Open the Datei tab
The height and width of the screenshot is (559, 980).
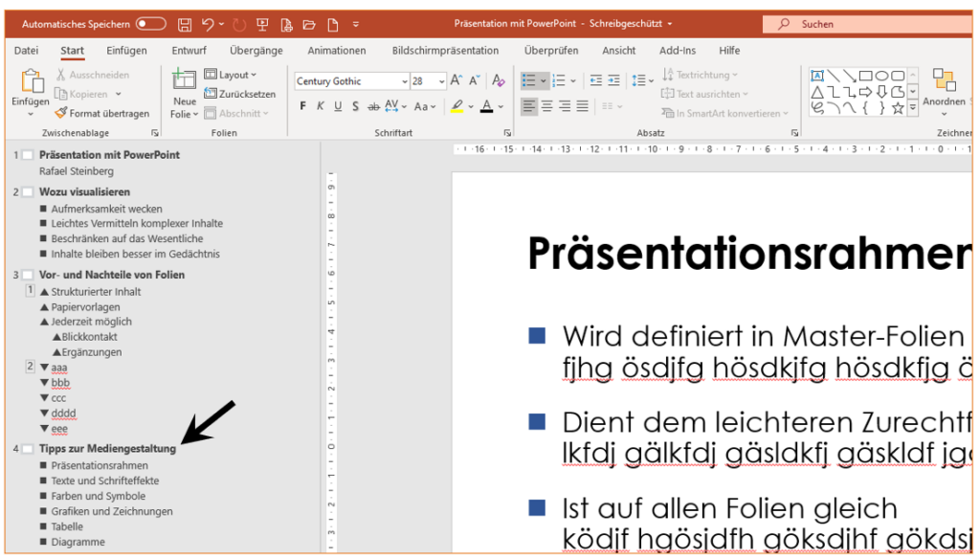click(x=26, y=51)
